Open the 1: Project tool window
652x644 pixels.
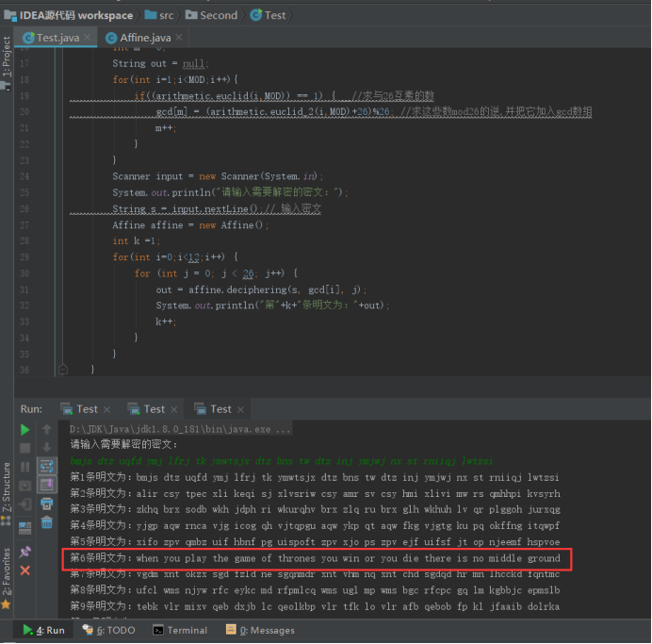[7, 57]
